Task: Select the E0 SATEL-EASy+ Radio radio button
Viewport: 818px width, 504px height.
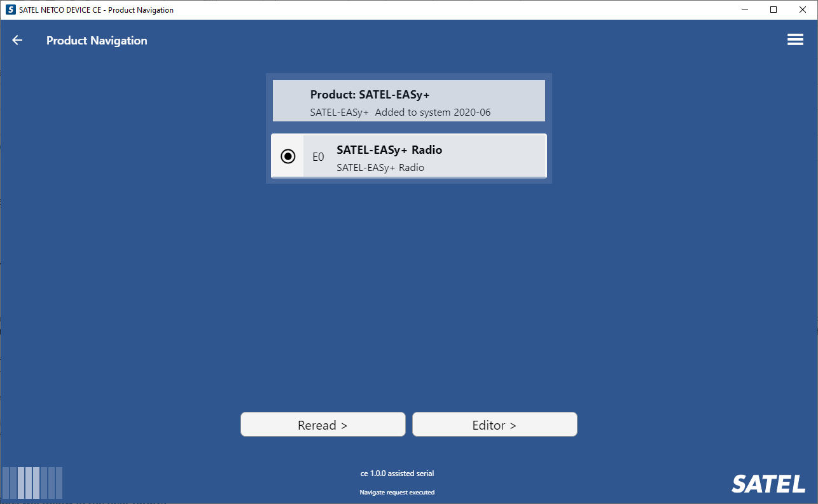Action: 288,156
